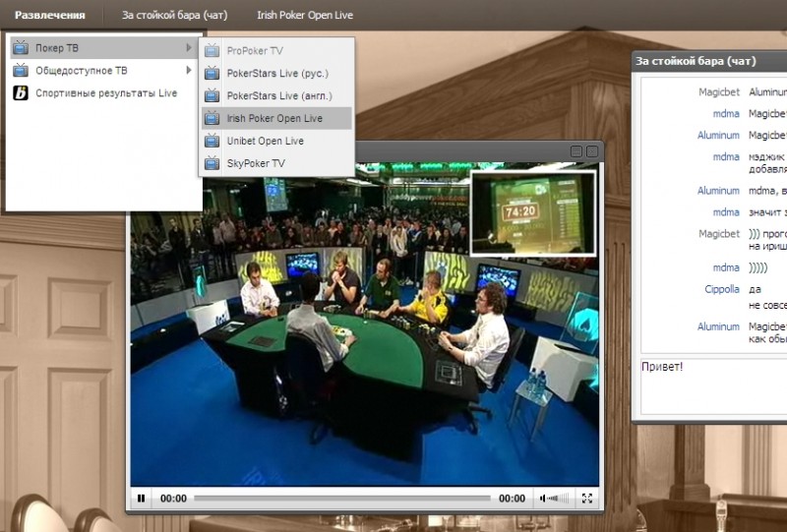Click the TV icon beside Общедоступное ТВ
The height and width of the screenshot is (532, 787).
click(21, 70)
